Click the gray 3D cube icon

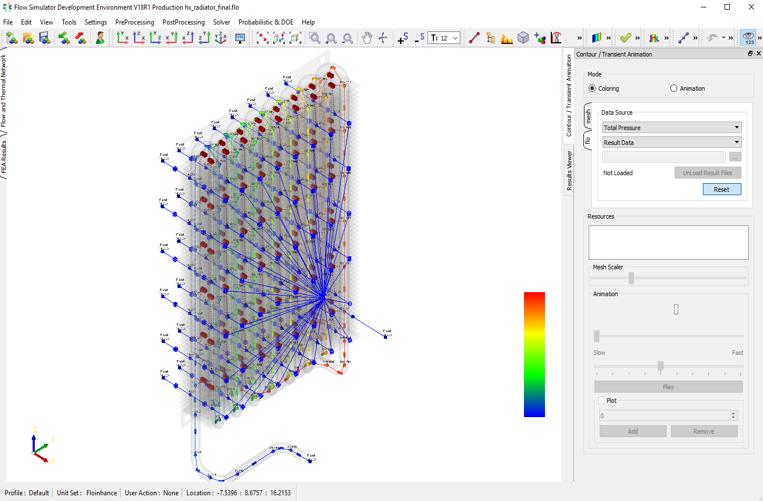(x=523, y=38)
